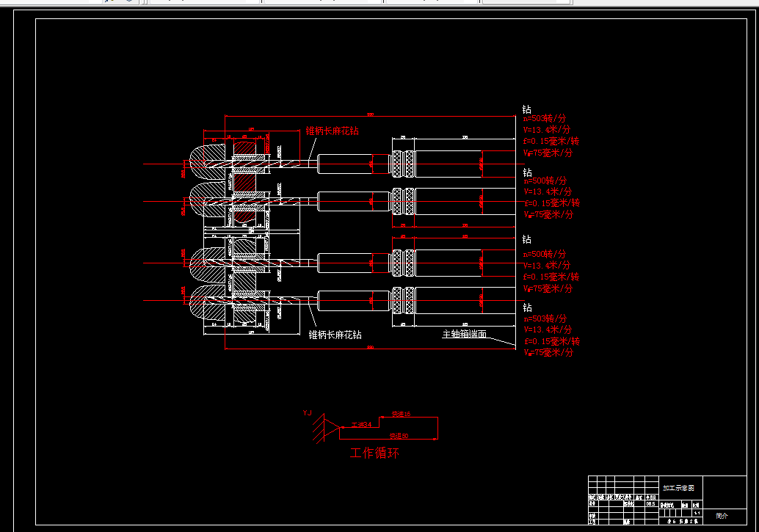Select the 钻 heading of the third spindle
The width and height of the screenshot is (759, 532).
(x=526, y=239)
